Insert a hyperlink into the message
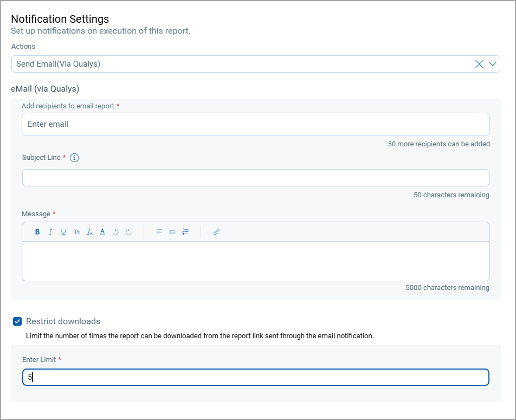The width and height of the screenshot is (516, 420). coord(216,231)
